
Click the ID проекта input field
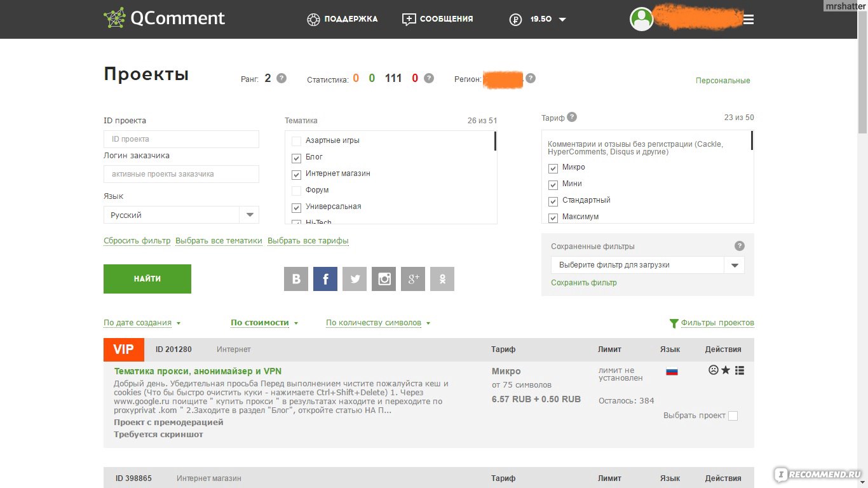click(181, 139)
